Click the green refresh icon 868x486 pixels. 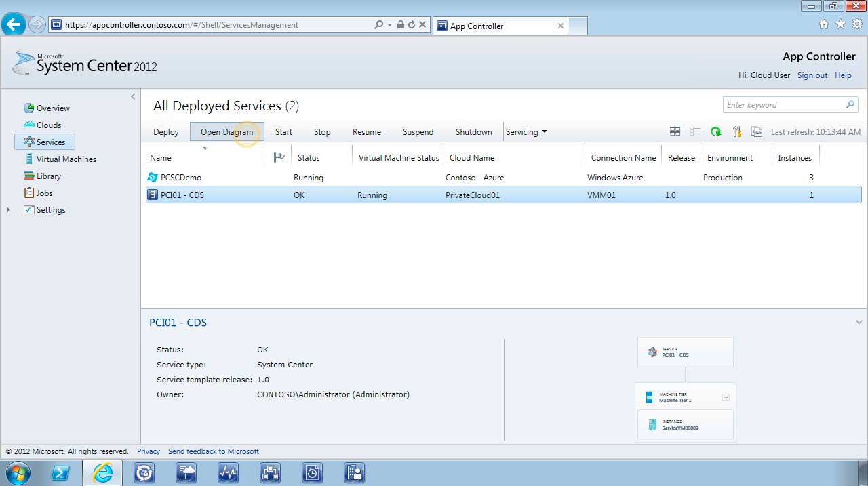(x=715, y=131)
